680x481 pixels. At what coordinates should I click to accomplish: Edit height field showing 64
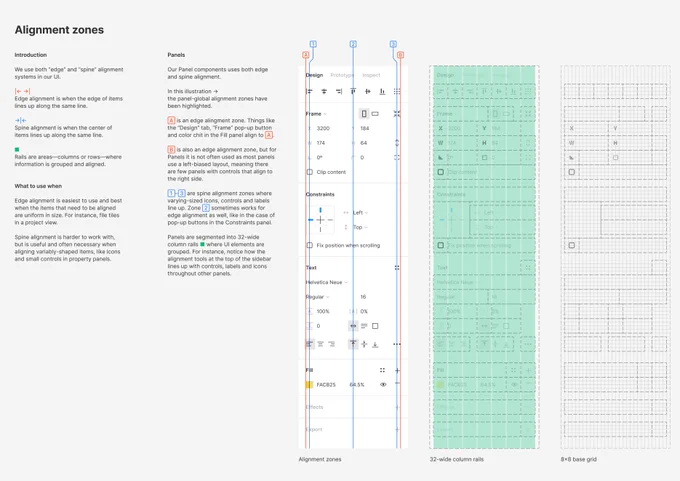click(363, 143)
